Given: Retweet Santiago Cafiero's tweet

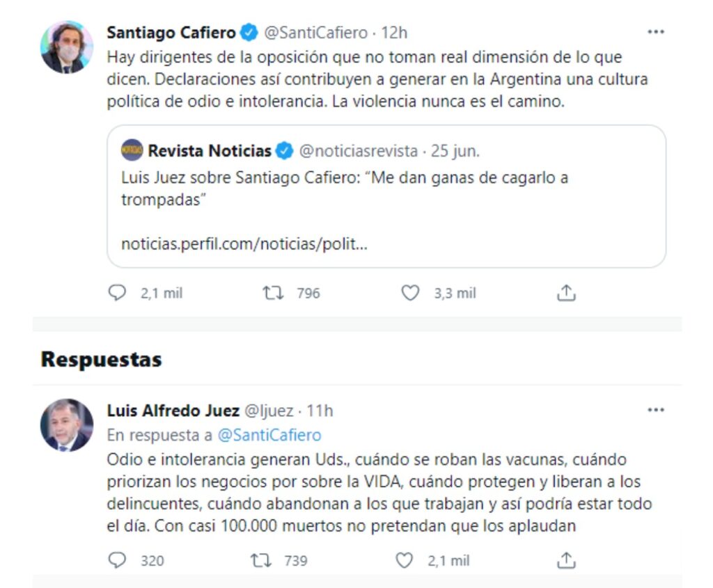Looking at the screenshot, I should point(273,294).
